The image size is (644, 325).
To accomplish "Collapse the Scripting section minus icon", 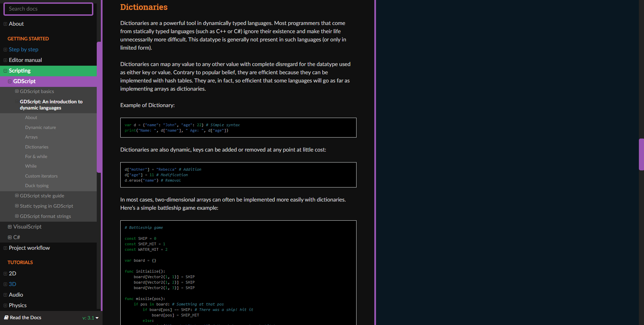I will [5, 71].
